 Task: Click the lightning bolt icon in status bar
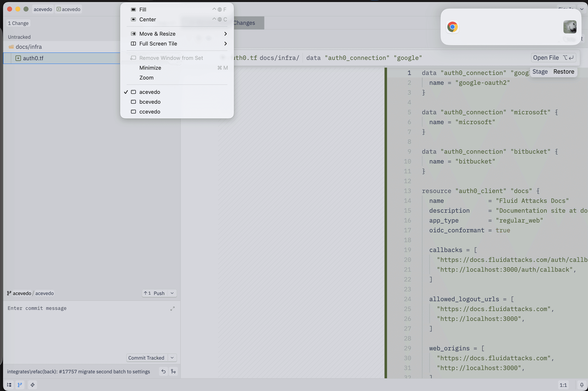33,385
